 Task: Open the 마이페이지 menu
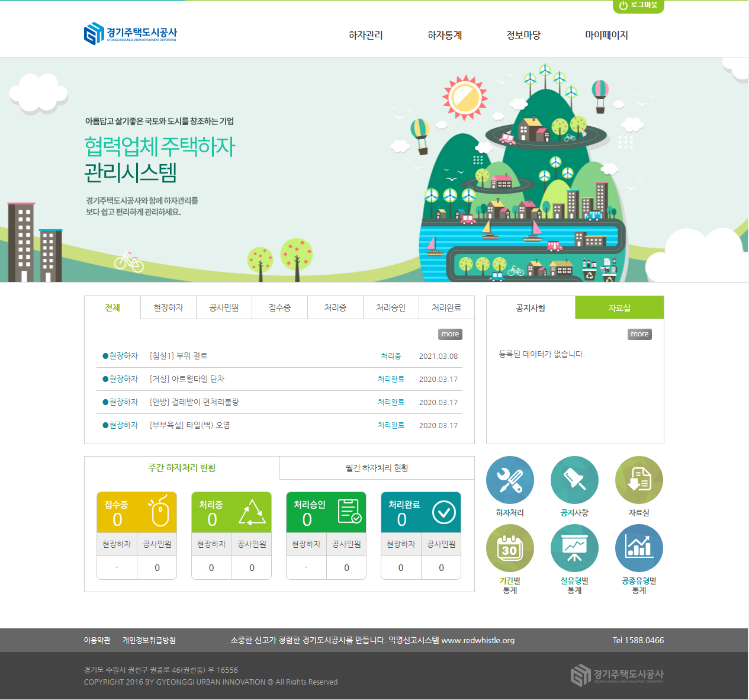[606, 36]
